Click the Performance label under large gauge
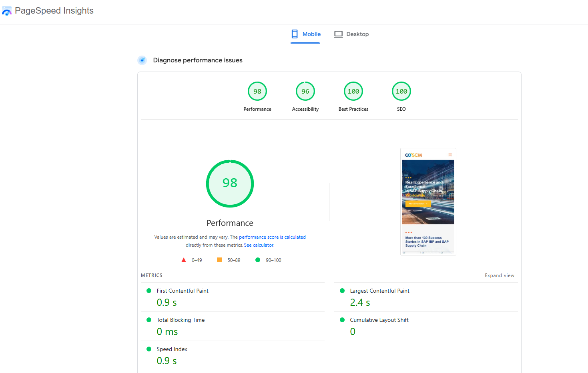The width and height of the screenshot is (588, 373). 230,223
